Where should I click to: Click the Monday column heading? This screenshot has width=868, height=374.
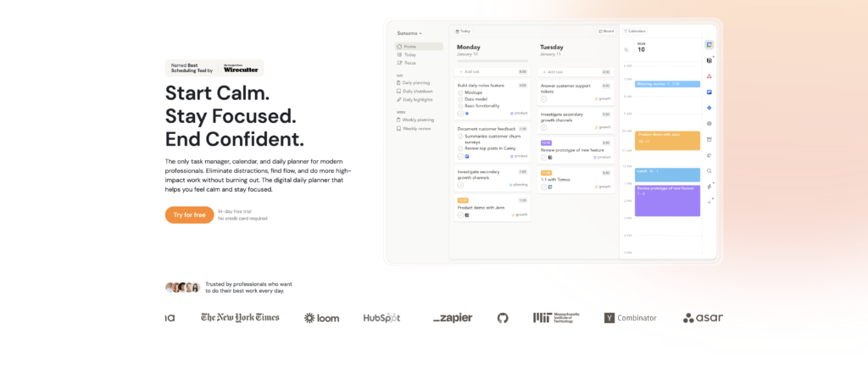click(468, 47)
